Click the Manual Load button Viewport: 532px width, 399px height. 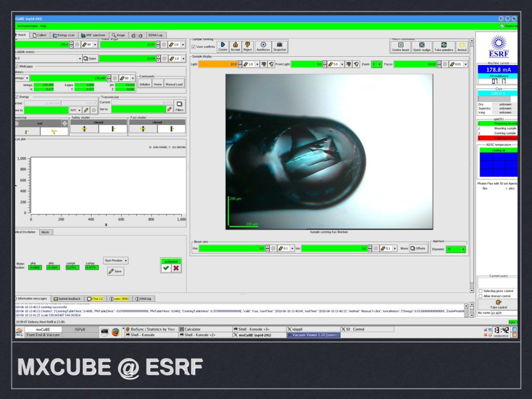[174, 84]
